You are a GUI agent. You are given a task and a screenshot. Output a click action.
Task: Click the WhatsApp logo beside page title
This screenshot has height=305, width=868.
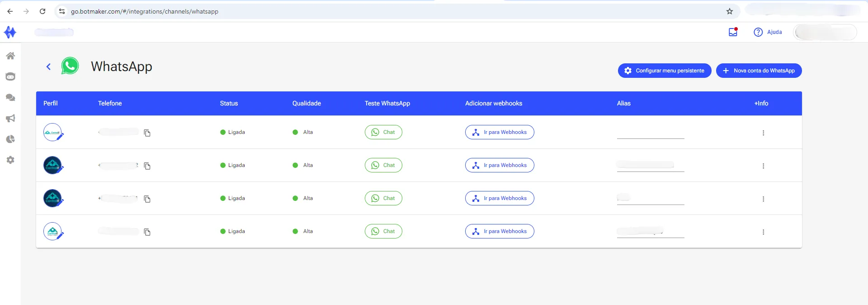click(x=70, y=66)
